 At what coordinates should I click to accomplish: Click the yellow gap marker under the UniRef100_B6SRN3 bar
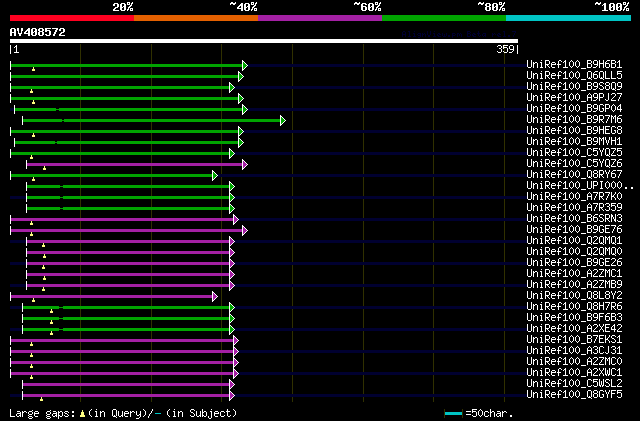pyautogui.click(x=31, y=223)
